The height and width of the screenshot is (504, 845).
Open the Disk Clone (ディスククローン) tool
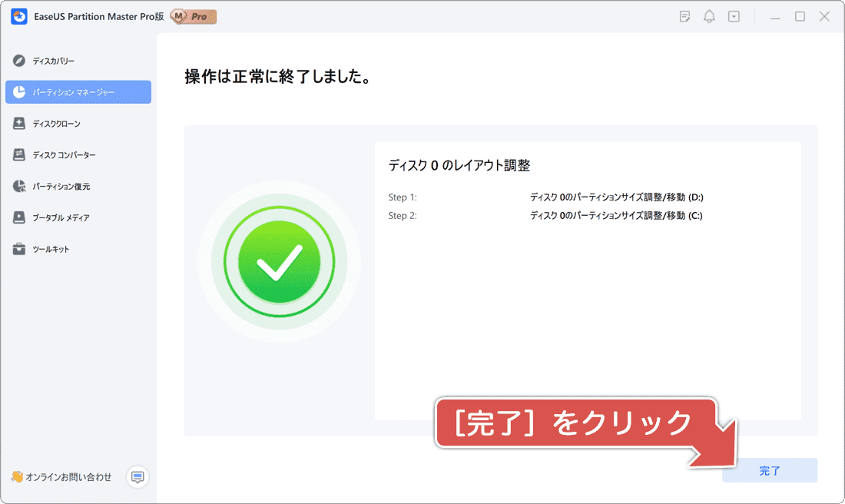pos(18,124)
